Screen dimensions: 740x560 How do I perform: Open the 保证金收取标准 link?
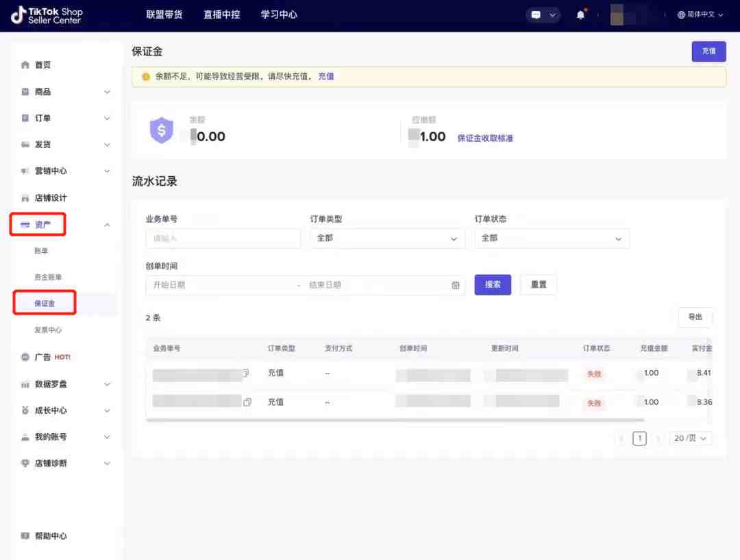point(485,138)
